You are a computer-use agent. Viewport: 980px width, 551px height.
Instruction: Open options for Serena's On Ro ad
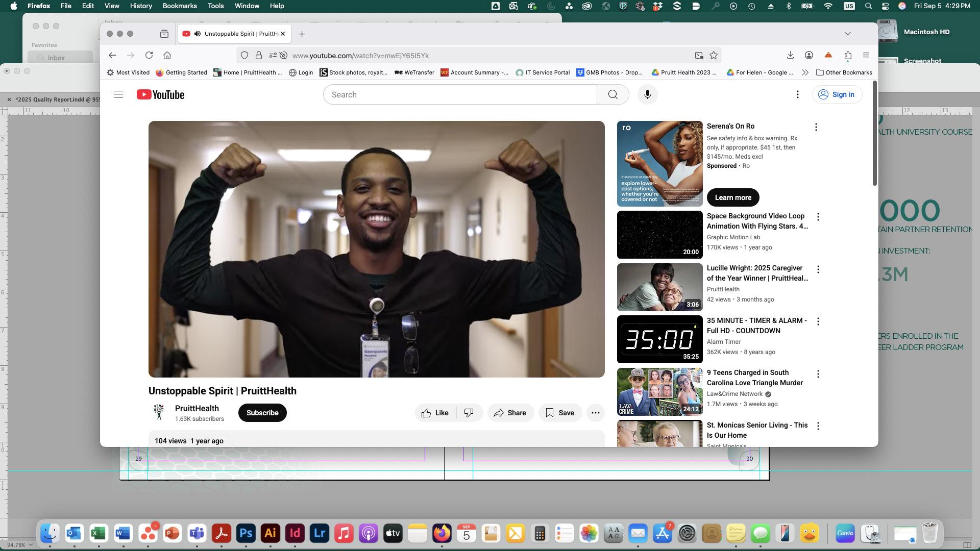tap(816, 127)
